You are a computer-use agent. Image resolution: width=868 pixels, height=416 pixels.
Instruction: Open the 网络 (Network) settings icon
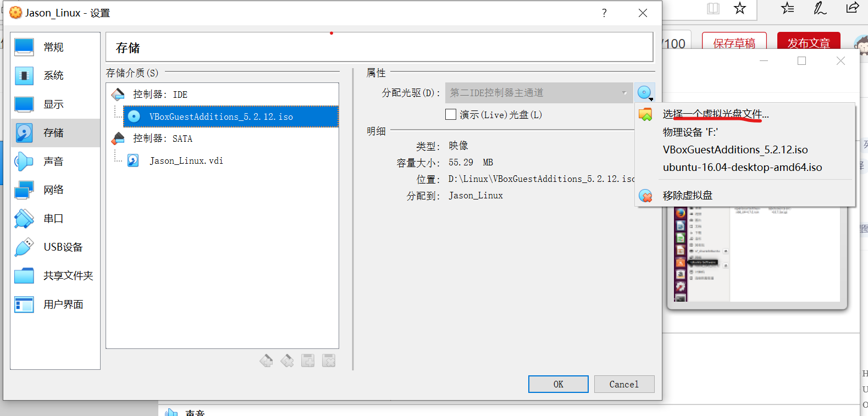(x=24, y=190)
